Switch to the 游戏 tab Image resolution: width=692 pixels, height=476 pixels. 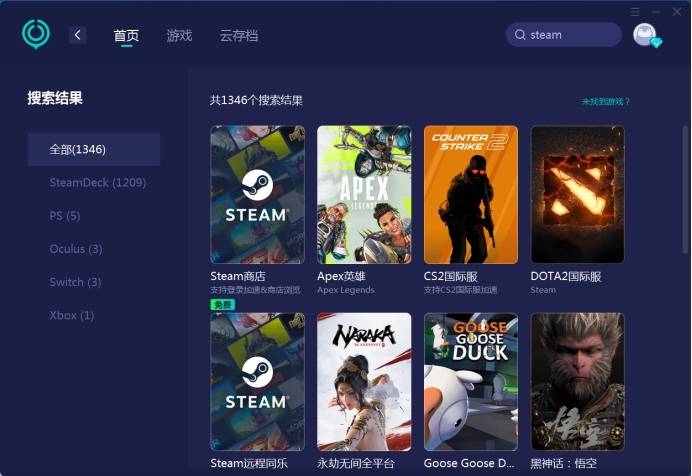pyautogui.click(x=179, y=35)
